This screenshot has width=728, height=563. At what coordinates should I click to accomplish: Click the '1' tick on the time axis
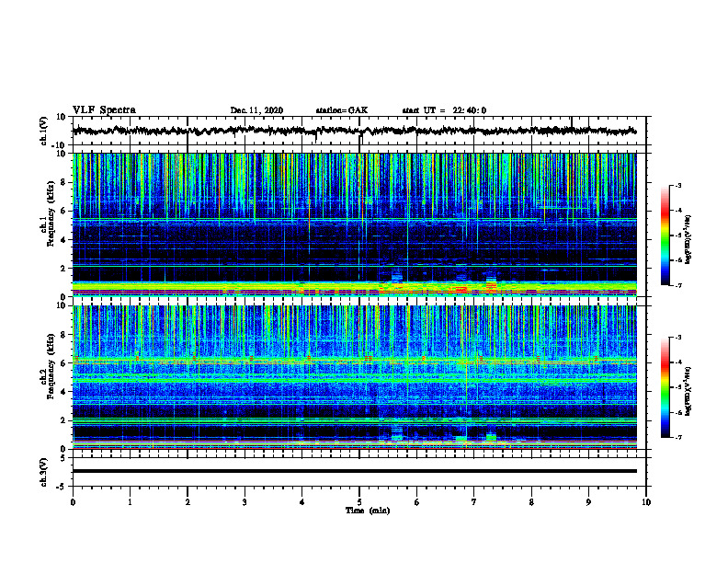[x=130, y=502]
